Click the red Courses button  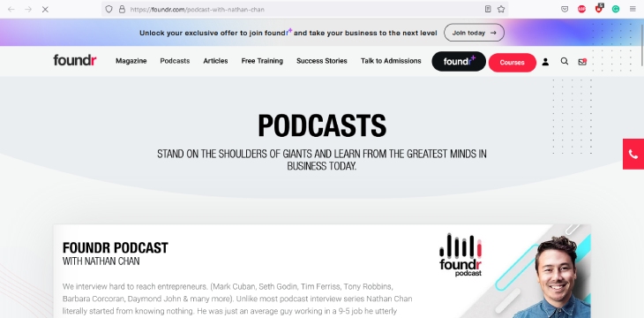(513, 63)
